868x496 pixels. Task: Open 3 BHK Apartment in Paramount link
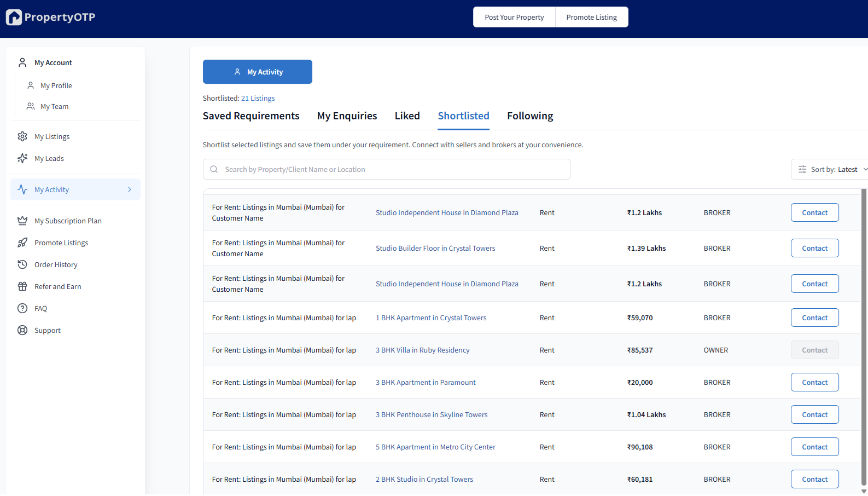[426, 382]
